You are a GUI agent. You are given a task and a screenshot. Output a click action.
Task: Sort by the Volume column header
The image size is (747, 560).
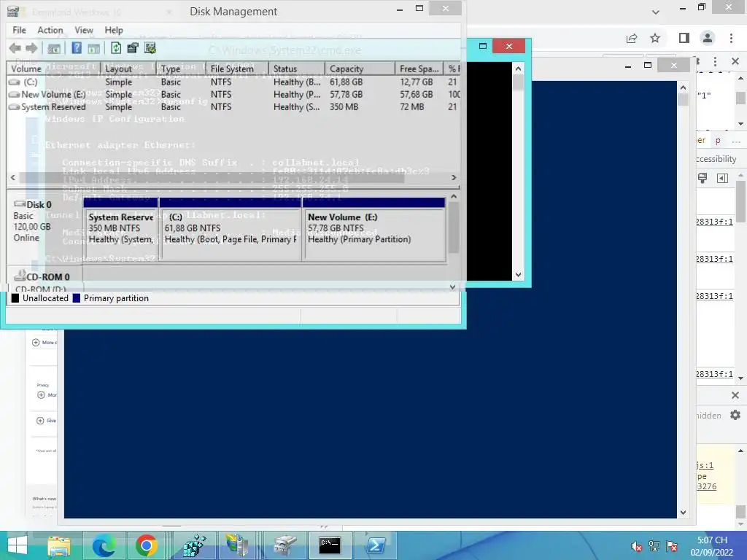tap(54, 69)
